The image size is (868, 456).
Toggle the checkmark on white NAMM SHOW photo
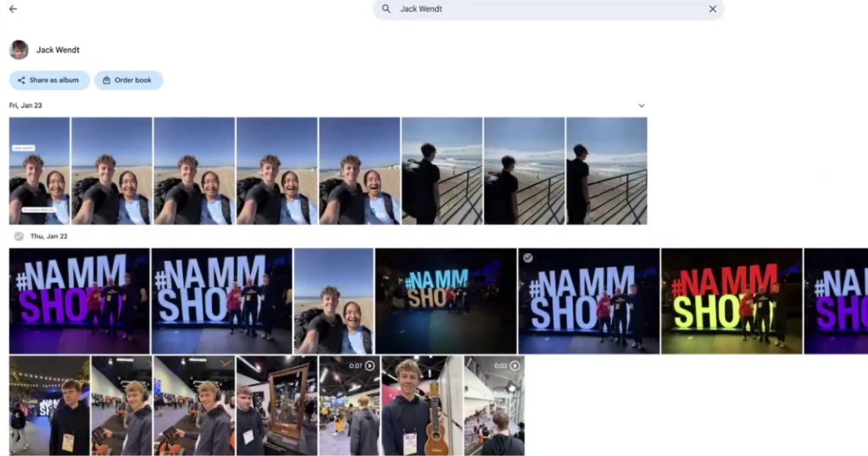coord(528,258)
